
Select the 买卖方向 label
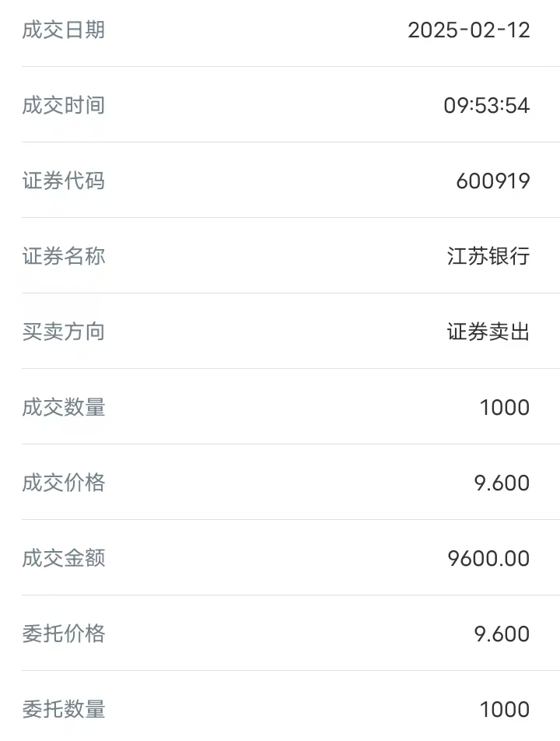[63, 332]
